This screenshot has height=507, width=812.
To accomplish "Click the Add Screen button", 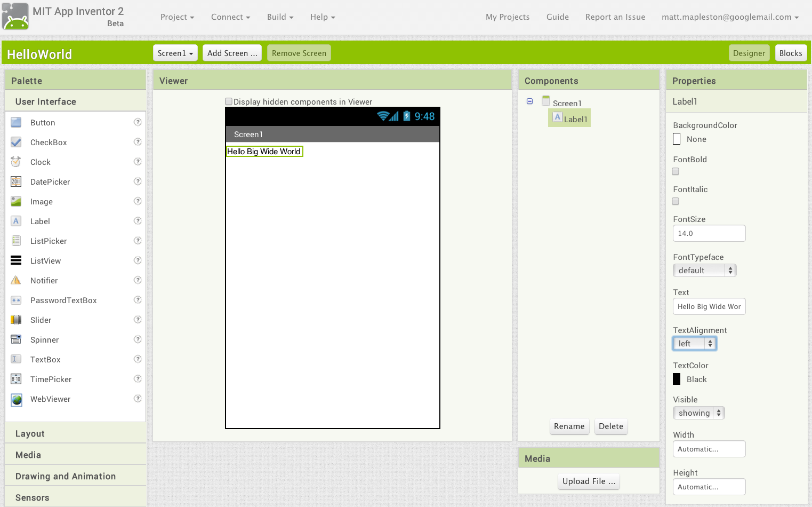I will coord(232,53).
